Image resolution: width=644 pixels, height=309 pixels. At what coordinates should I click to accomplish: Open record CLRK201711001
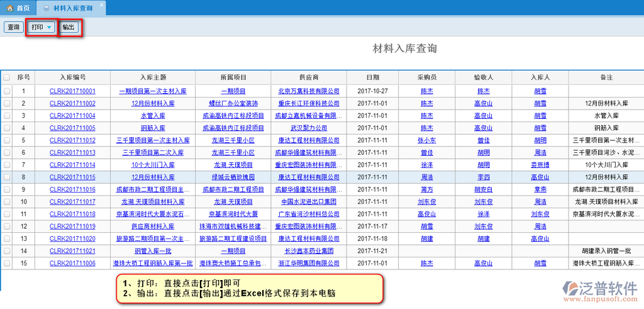point(72,91)
